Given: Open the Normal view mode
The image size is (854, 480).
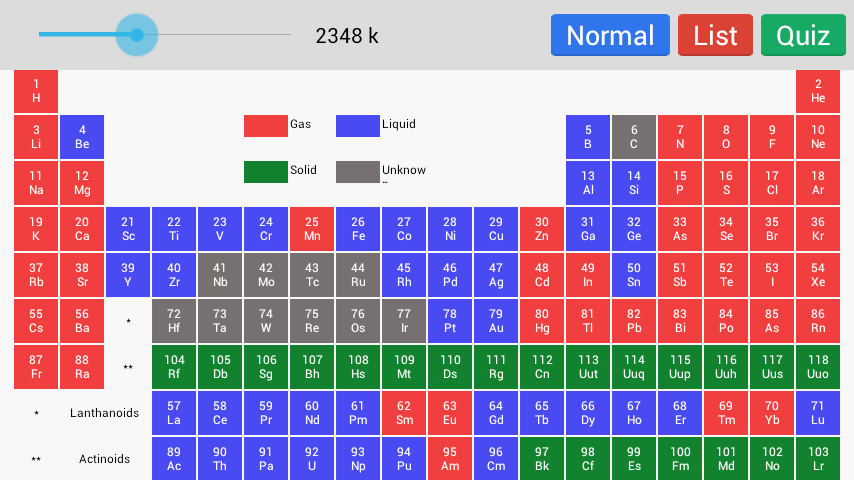Looking at the screenshot, I should pyautogui.click(x=610, y=35).
